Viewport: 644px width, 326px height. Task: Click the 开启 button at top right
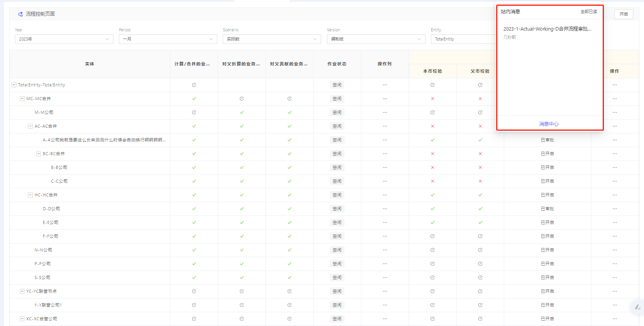[x=623, y=14]
